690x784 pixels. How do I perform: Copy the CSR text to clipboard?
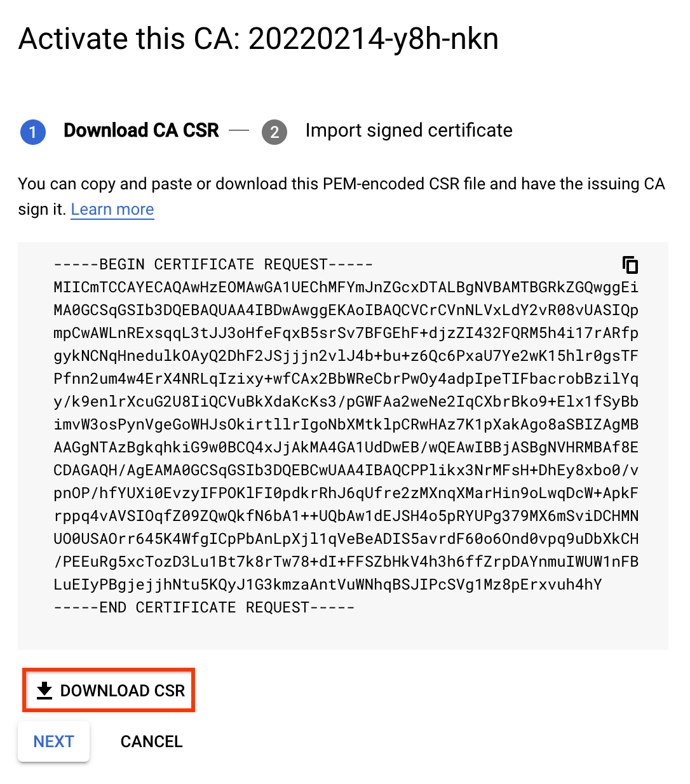[630, 264]
